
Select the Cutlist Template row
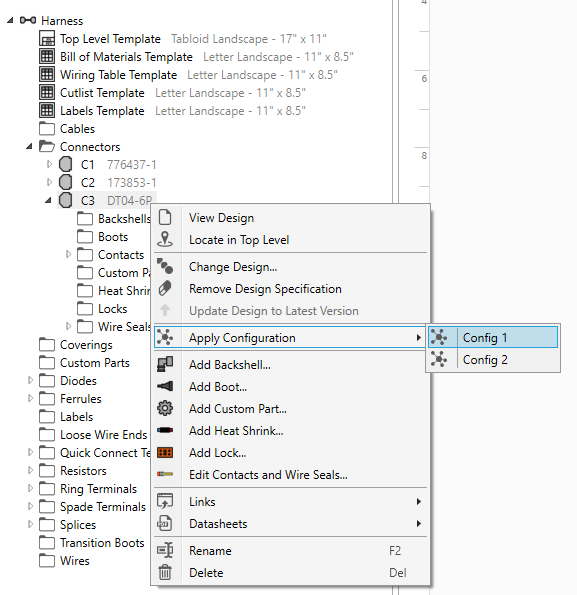(x=173, y=93)
